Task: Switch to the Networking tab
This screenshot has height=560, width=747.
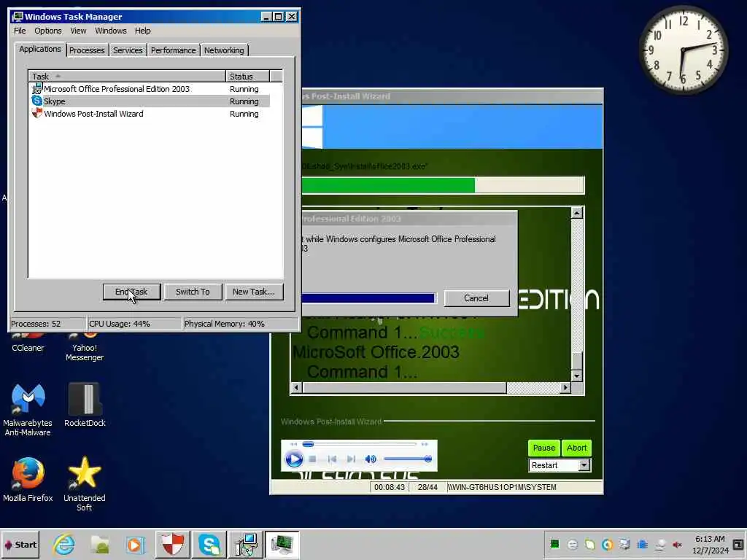Action: [x=224, y=50]
